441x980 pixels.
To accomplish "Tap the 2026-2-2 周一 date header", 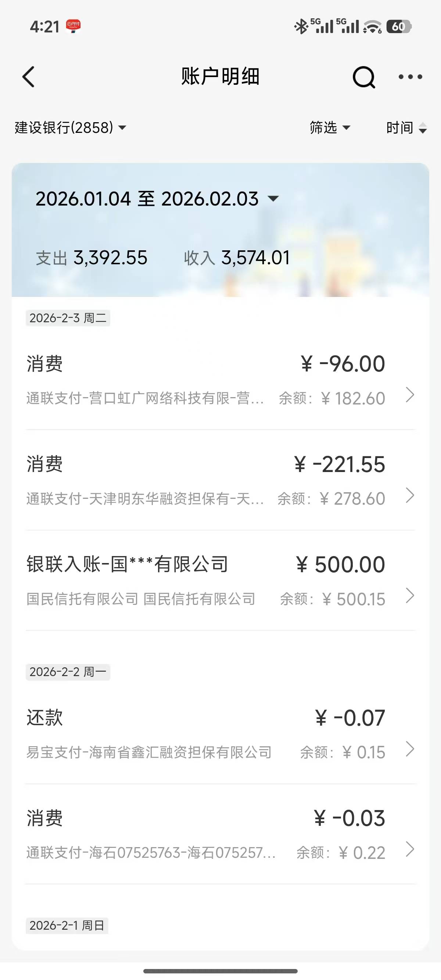I will pyautogui.click(x=68, y=672).
